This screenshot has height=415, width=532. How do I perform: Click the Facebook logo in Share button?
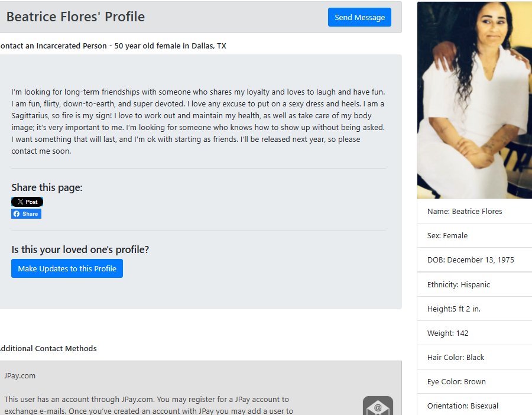tap(17, 214)
